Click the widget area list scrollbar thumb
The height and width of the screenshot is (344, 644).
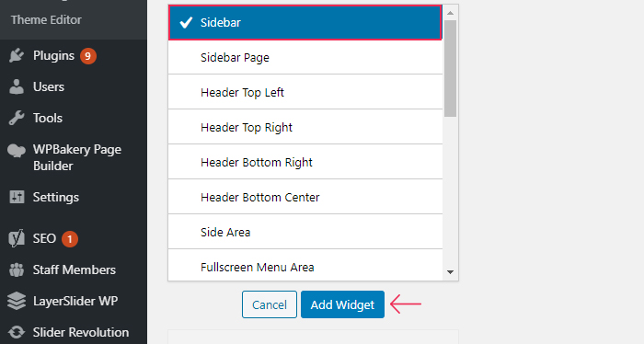pyautogui.click(x=451, y=69)
